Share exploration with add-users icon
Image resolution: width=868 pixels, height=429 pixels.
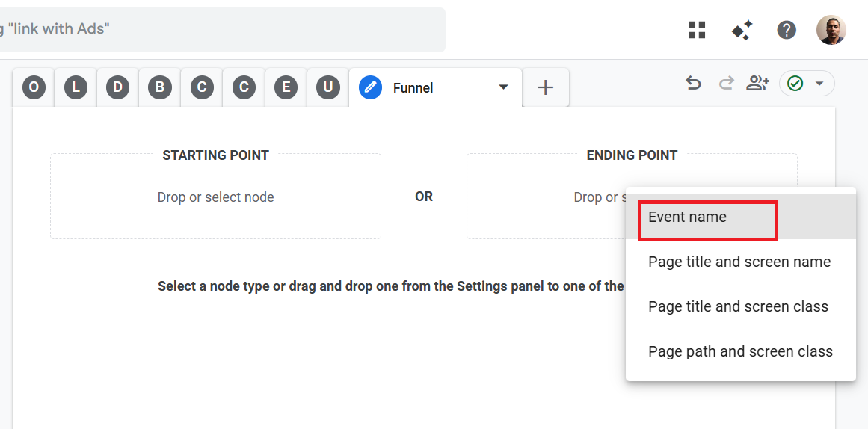[757, 84]
